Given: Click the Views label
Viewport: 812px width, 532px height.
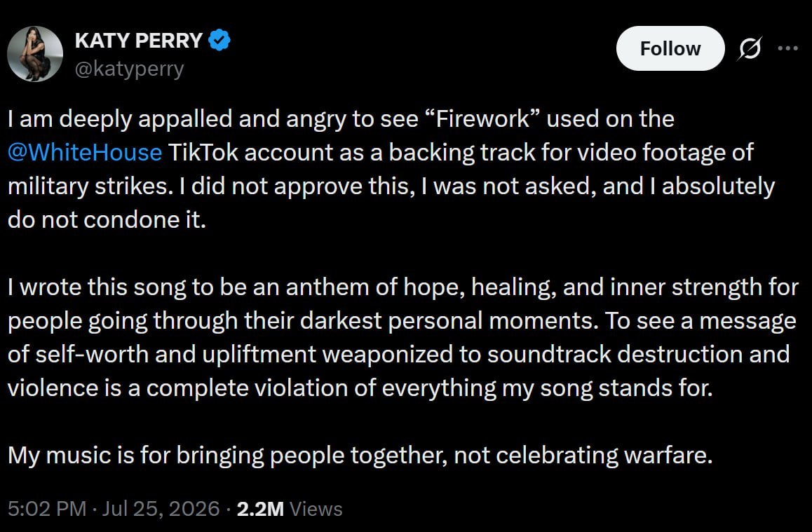Looking at the screenshot, I should pyautogui.click(x=316, y=509).
